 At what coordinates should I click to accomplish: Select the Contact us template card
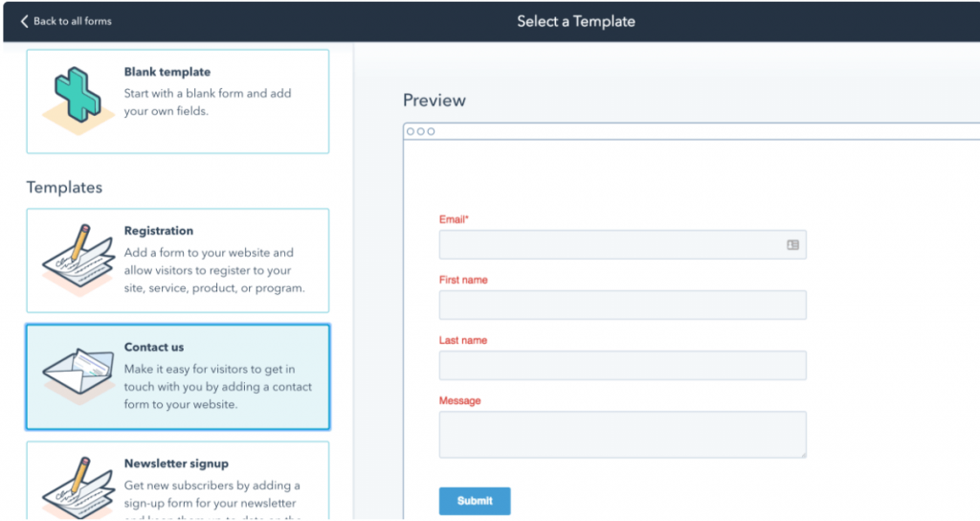(x=177, y=376)
